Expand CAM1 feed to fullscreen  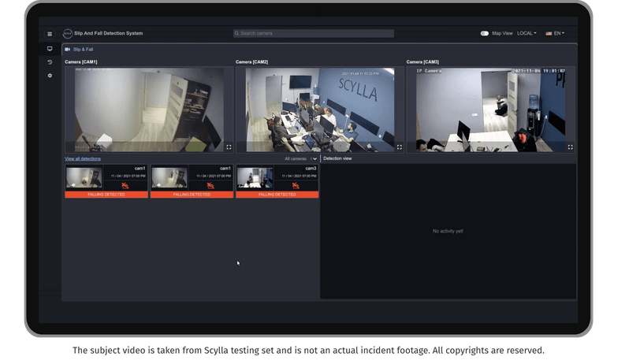click(229, 147)
